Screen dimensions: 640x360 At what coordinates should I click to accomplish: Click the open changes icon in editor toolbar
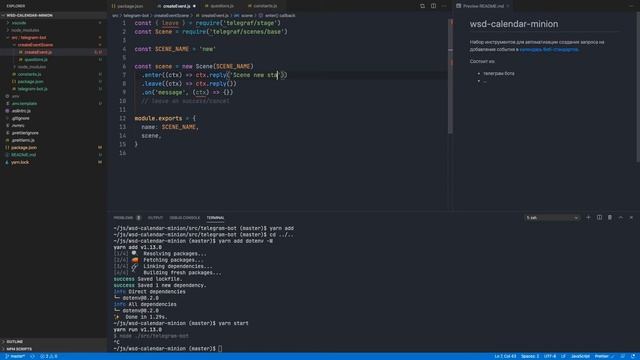pyautogui.click(x=422, y=6)
